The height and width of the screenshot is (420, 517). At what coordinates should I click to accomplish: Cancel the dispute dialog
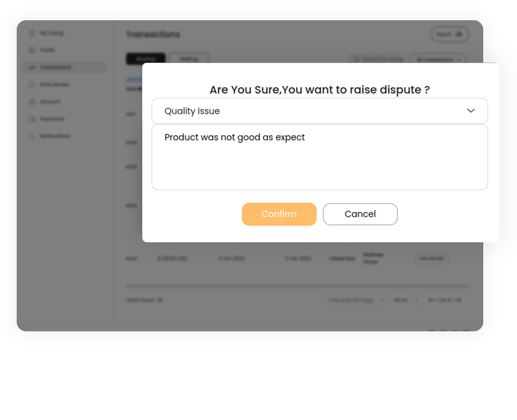pos(360,214)
